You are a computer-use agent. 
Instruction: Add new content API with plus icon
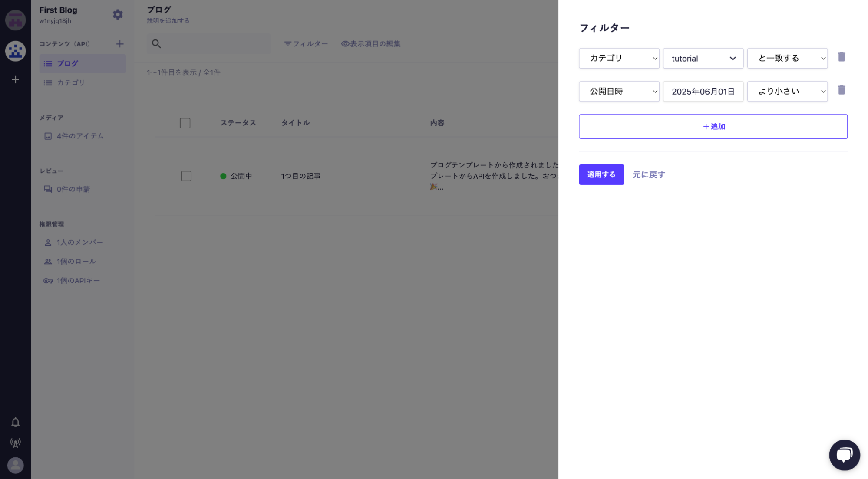[x=120, y=44]
